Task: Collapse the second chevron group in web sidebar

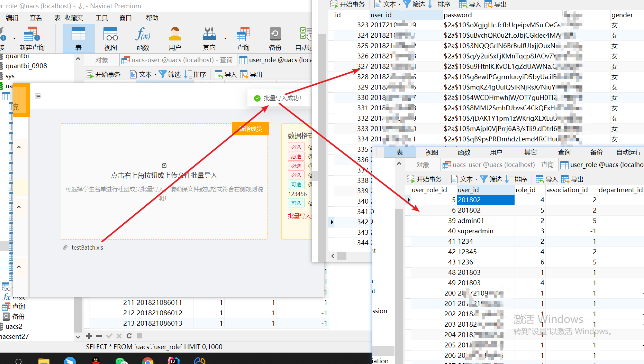Action: [19, 207]
